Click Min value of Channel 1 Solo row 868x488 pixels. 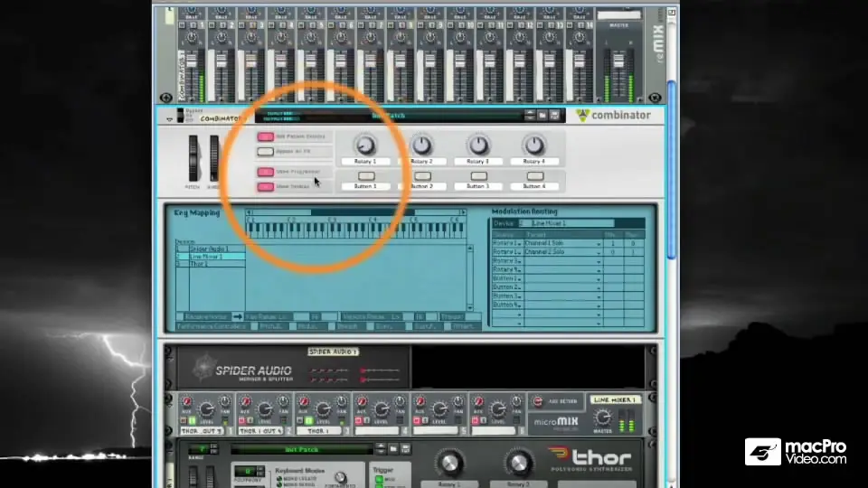click(x=612, y=243)
